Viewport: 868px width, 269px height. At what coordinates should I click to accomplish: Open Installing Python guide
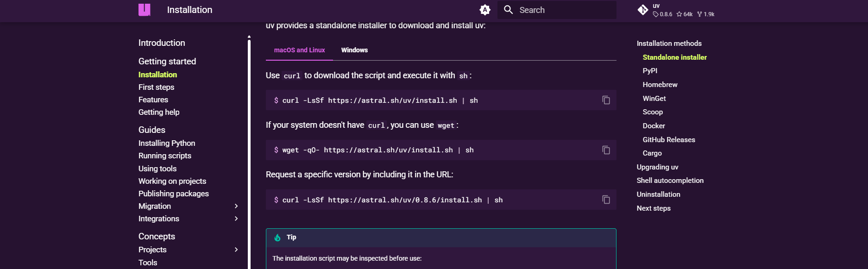click(167, 143)
